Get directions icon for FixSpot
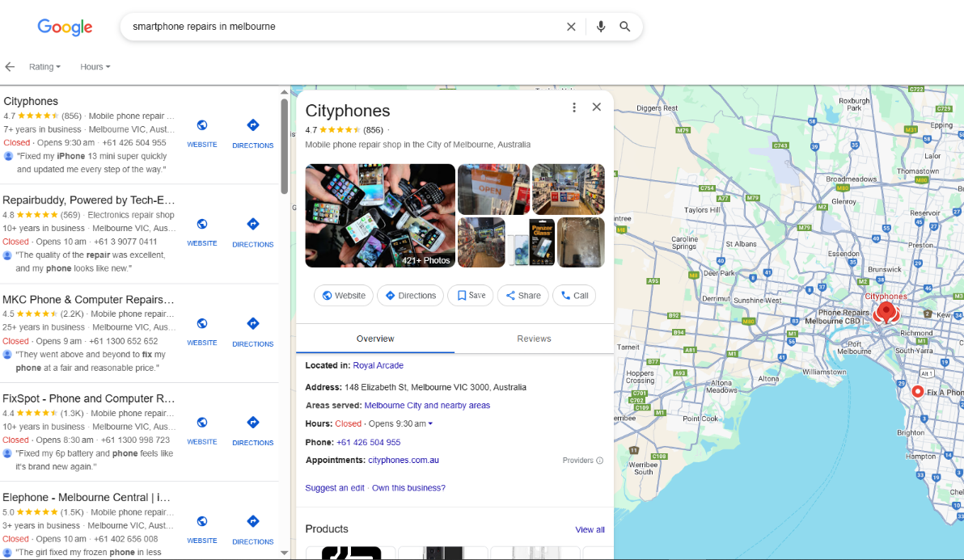This screenshot has height=560, width=964. point(252,423)
